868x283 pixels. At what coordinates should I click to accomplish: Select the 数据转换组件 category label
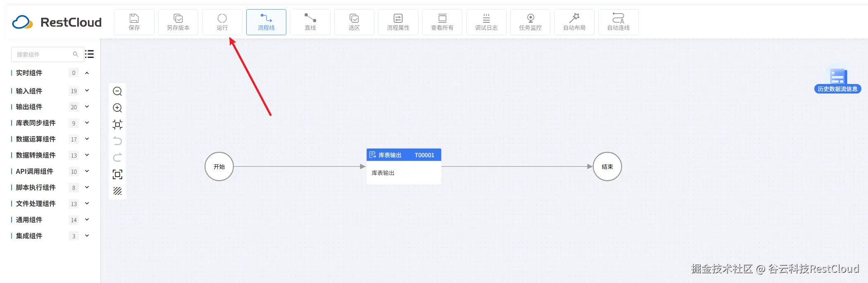(x=36, y=155)
